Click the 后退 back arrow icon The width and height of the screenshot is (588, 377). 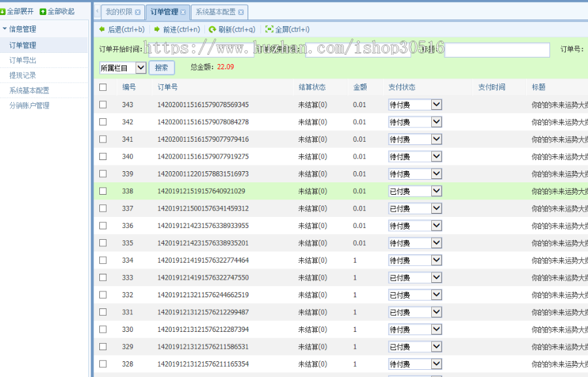click(x=102, y=29)
